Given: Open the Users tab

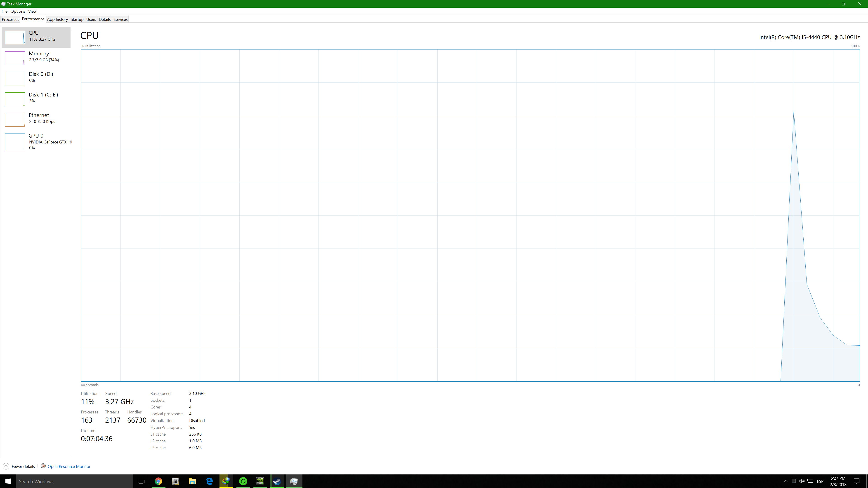Looking at the screenshot, I should click(91, 19).
